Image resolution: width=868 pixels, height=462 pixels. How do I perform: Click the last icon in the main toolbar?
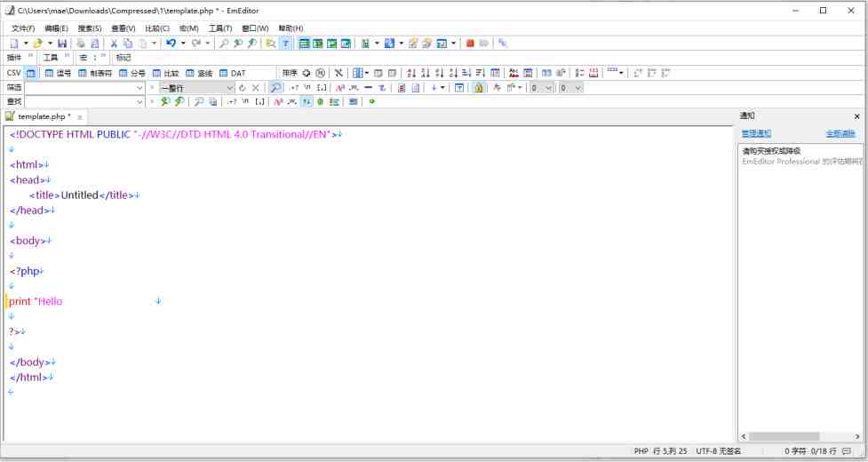503,44
